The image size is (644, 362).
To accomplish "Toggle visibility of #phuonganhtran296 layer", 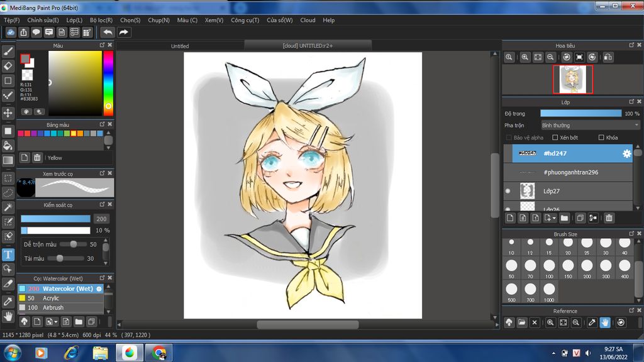I will (x=508, y=172).
